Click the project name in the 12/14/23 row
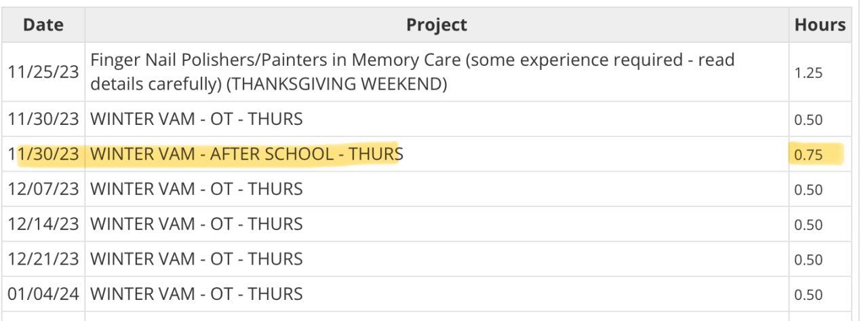 click(196, 225)
